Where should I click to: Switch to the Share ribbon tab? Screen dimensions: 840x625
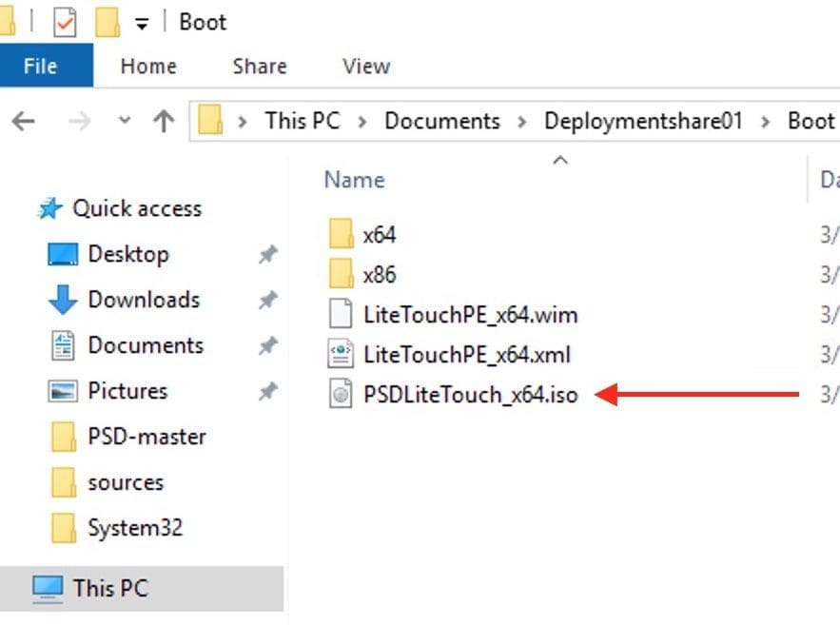click(260, 67)
